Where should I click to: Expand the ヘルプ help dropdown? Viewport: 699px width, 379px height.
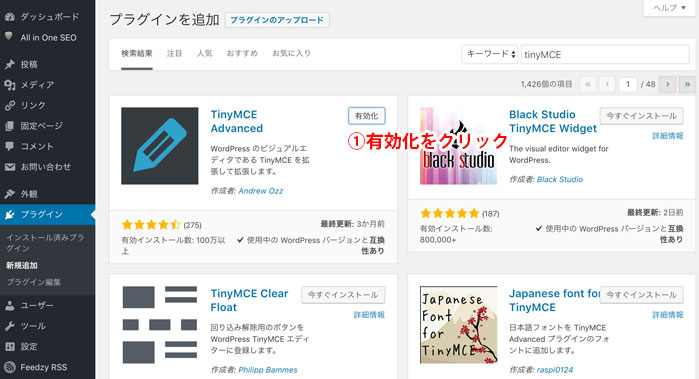coord(669,8)
